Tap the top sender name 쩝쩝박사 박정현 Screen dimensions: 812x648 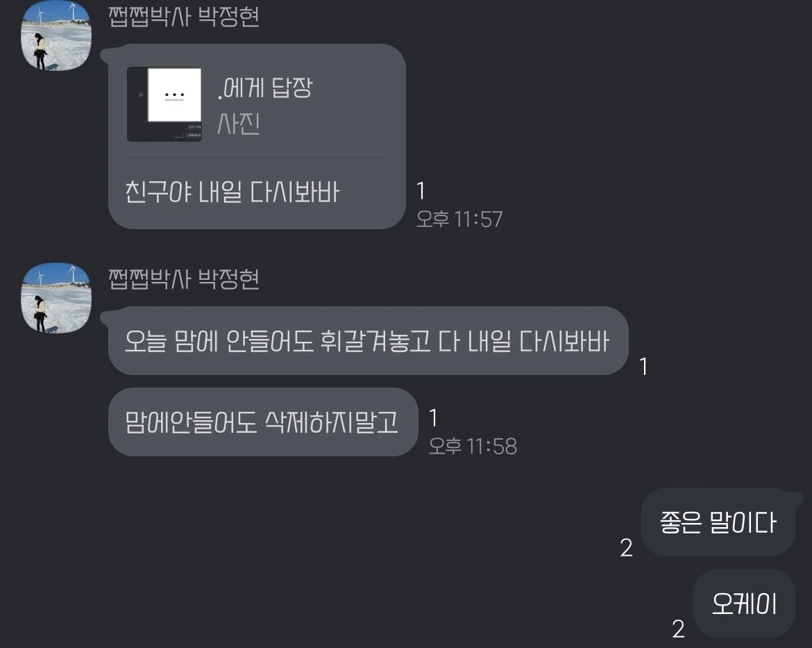click(x=184, y=16)
